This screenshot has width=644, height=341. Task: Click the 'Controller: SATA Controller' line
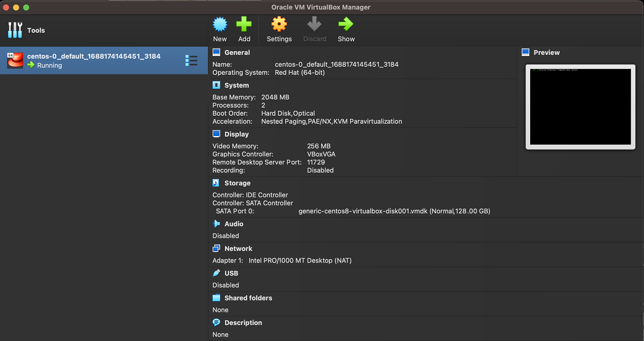pos(252,203)
